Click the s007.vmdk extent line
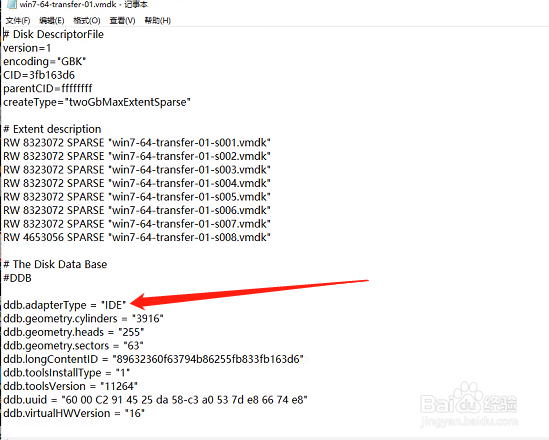This screenshot has width=549, height=440. tap(137, 224)
